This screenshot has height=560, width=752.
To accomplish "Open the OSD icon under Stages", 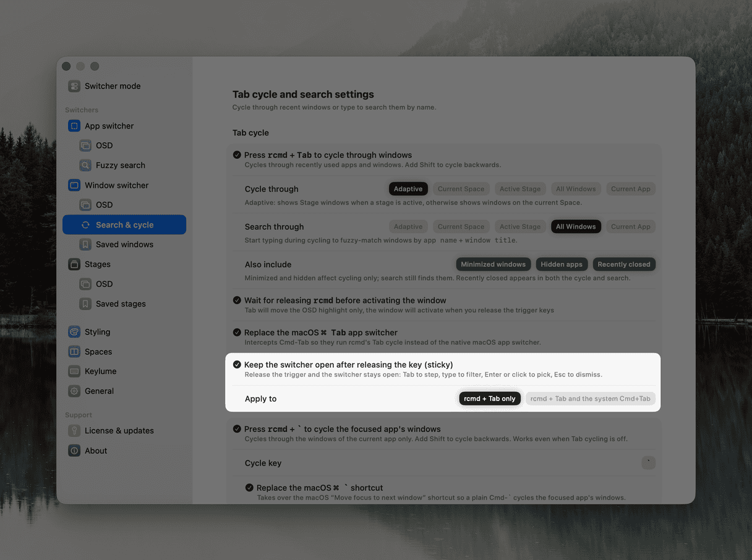I will click(85, 284).
